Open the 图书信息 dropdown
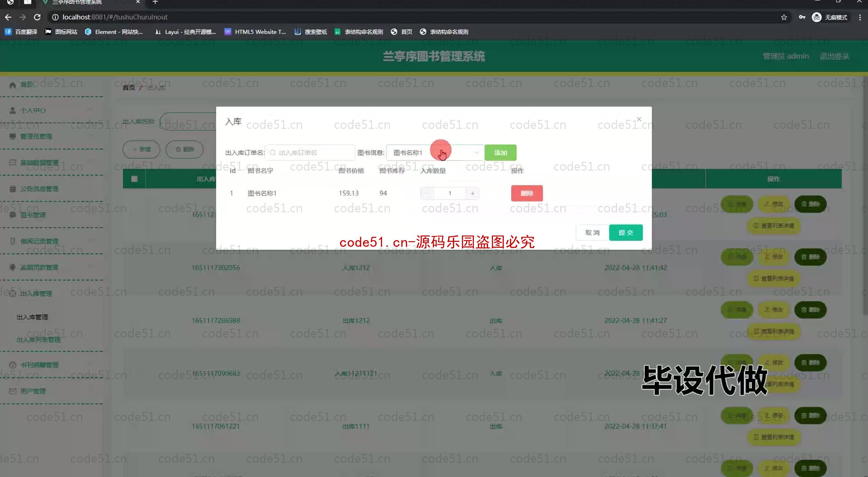 pyautogui.click(x=435, y=152)
